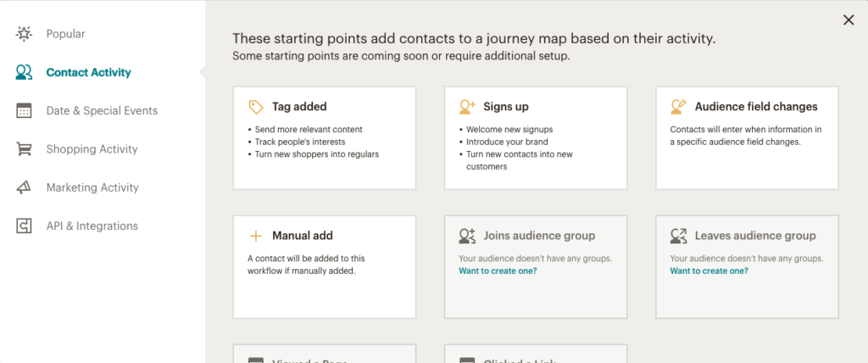
Task: Open the Date & Special Events label
Action: click(x=102, y=110)
